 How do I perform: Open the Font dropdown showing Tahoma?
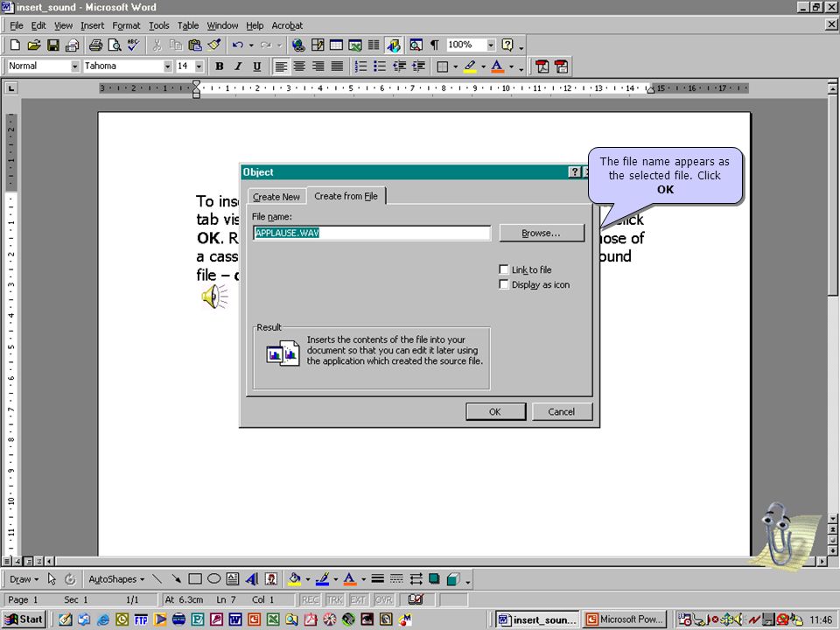coord(168,66)
